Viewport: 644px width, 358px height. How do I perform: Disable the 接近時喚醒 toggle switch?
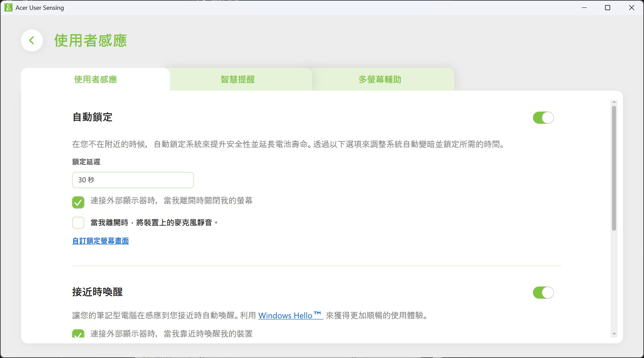click(x=543, y=293)
